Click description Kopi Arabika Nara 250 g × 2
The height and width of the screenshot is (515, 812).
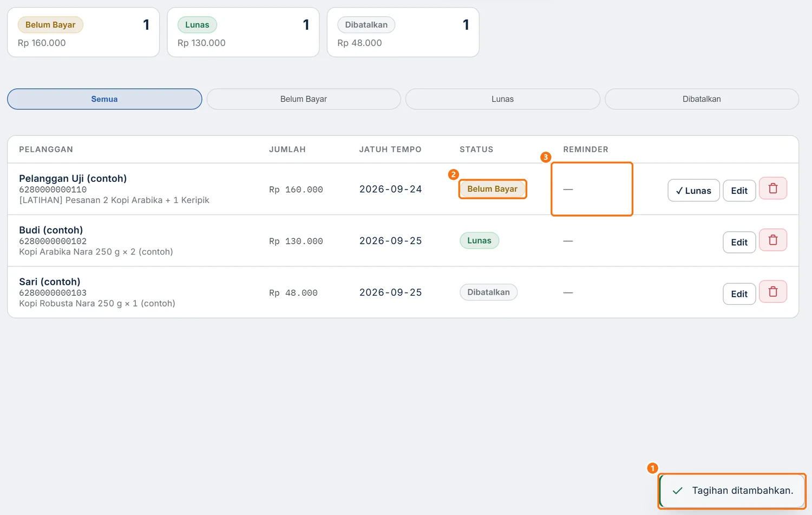96,252
